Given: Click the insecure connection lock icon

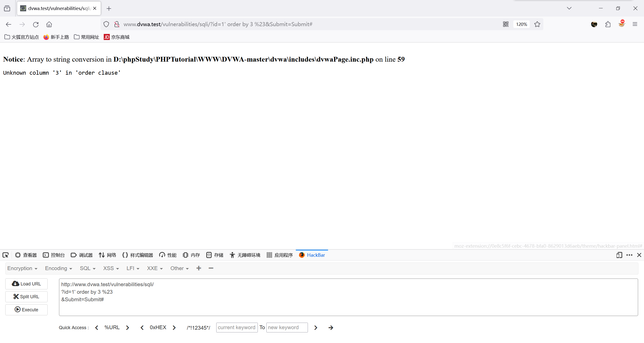Looking at the screenshot, I should 117,24.
